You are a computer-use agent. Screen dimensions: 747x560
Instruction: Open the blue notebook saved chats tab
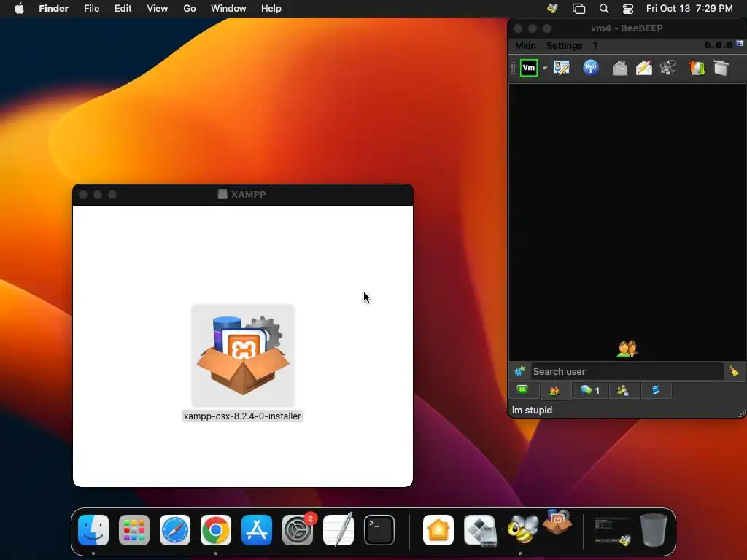click(x=656, y=391)
